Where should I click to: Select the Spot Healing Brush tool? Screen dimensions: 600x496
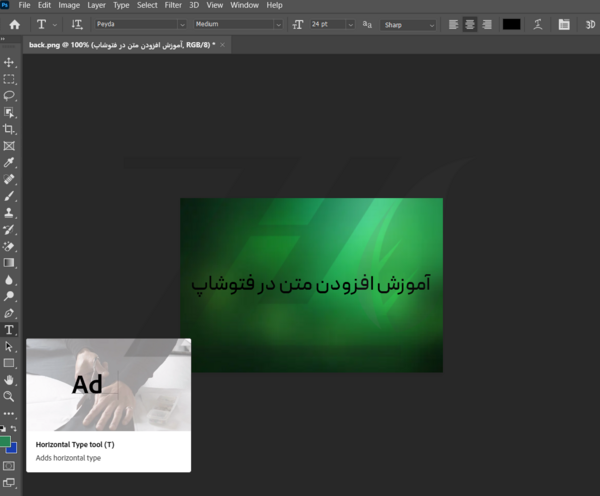point(9,179)
